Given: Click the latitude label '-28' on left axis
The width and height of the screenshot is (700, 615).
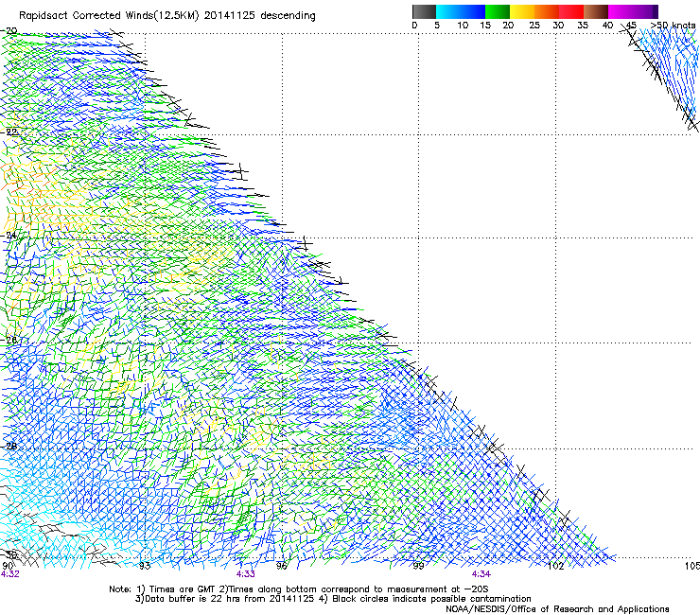Looking at the screenshot, I should (x=9, y=447).
